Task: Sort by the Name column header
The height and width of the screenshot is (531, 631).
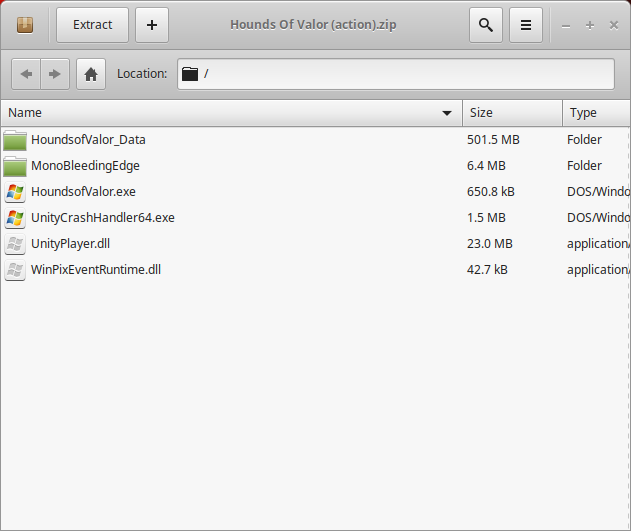Action: (x=231, y=113)
